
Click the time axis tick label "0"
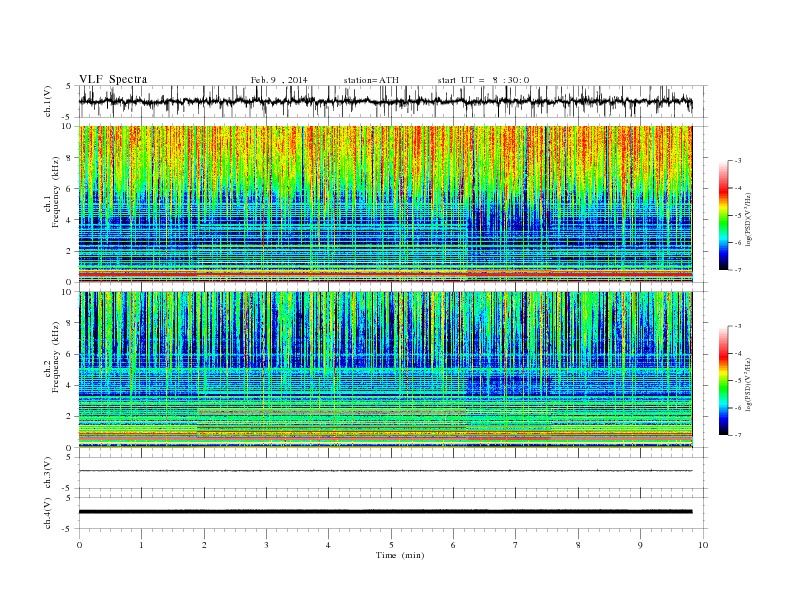(x=79, y=545)
